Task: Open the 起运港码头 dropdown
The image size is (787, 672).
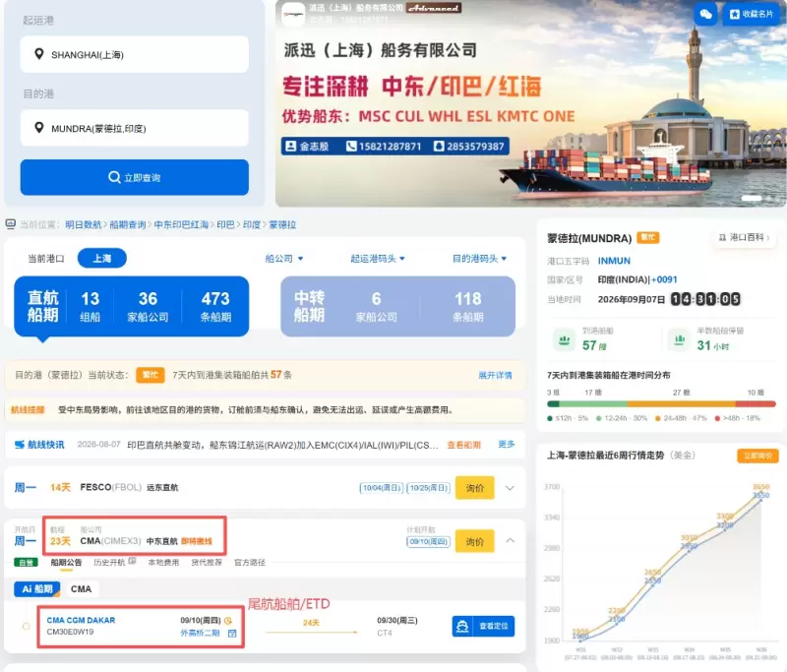Action: [378, 259]
